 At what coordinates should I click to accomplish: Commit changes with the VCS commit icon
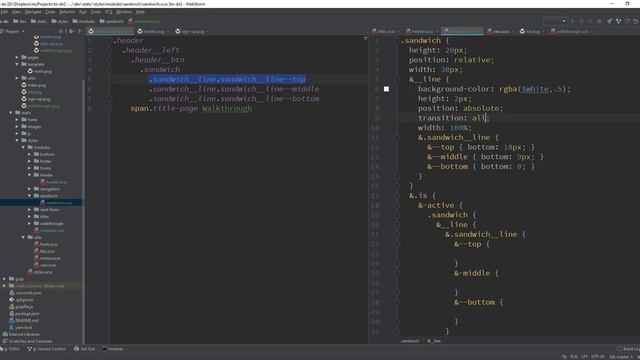[x=618, y=21]
